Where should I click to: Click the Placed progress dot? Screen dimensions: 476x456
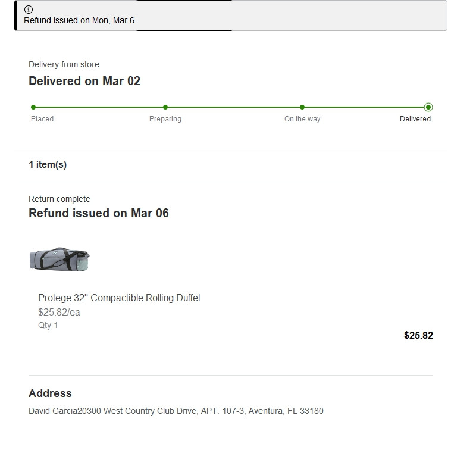[33, 107]
